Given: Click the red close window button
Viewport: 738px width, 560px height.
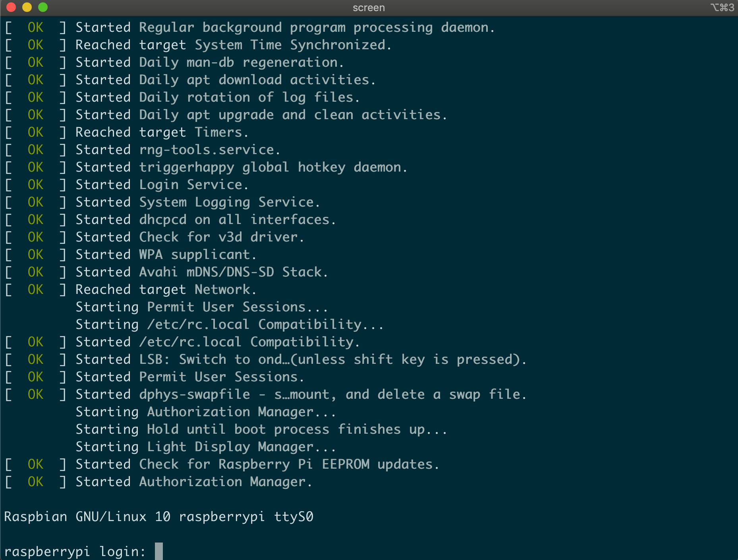Looking at the screenshot, I should pos(11,7).
